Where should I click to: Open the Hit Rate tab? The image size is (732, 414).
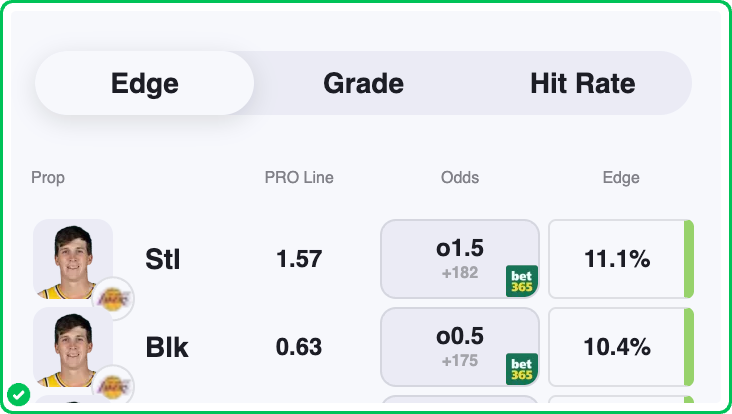[x=582, y=83]
